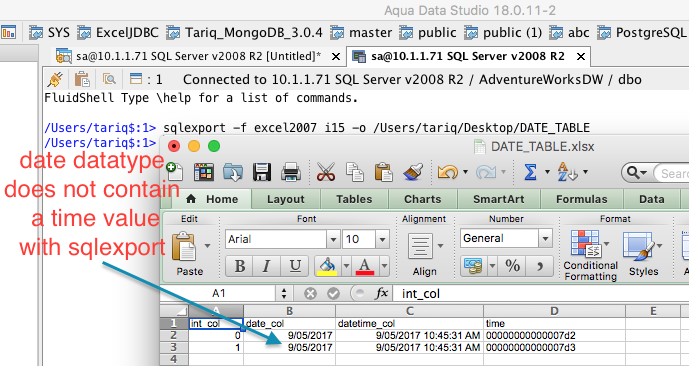
Task: Open undo history dropdown arrow
Action: (465, 172)
